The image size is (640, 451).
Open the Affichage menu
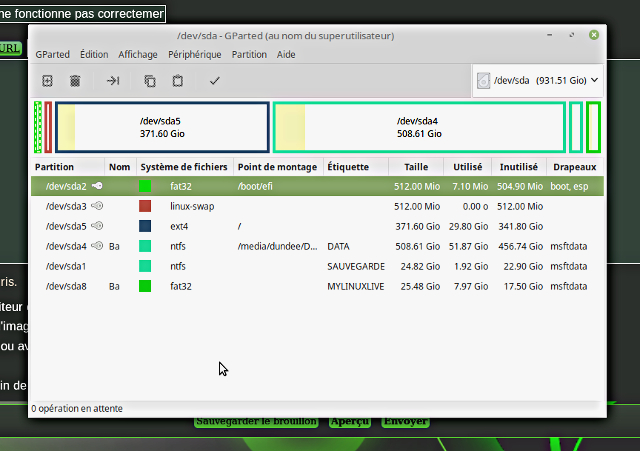138,55
